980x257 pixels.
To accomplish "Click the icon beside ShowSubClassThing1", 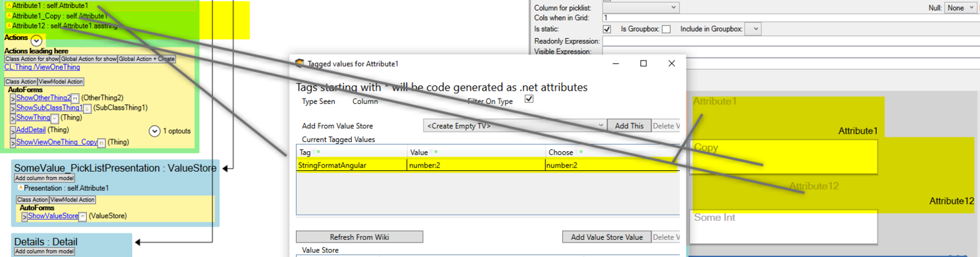I will pyautogui.click(x=87, y=108).
